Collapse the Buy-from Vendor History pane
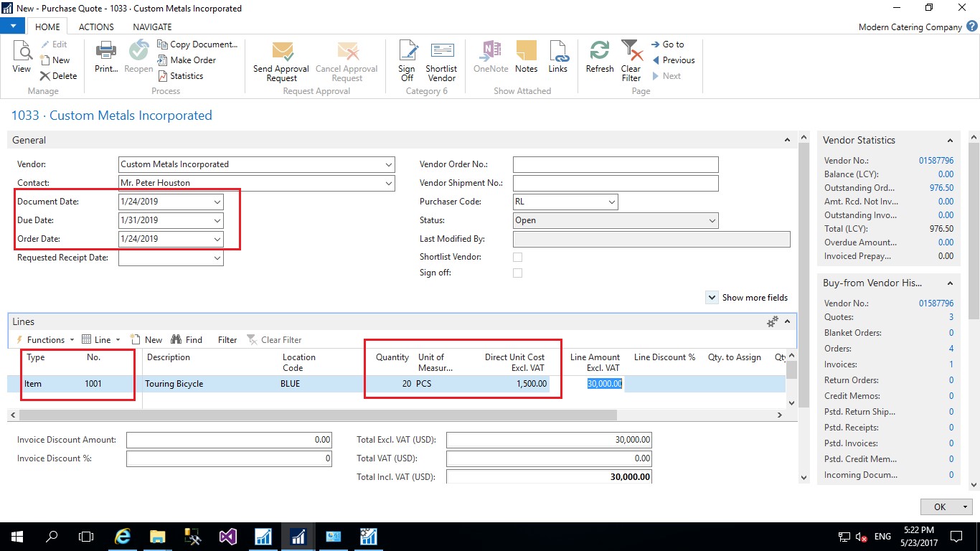This screenshot has height=551, width=980. 950,283
